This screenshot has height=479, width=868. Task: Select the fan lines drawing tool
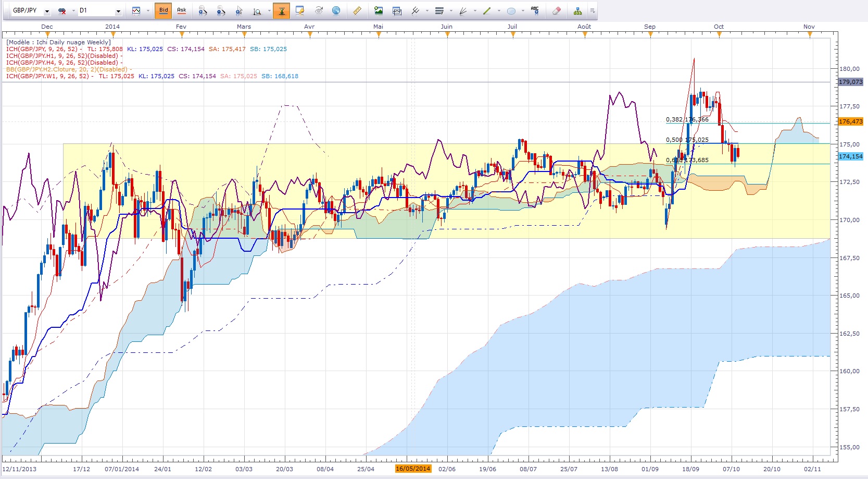point(463,11)
